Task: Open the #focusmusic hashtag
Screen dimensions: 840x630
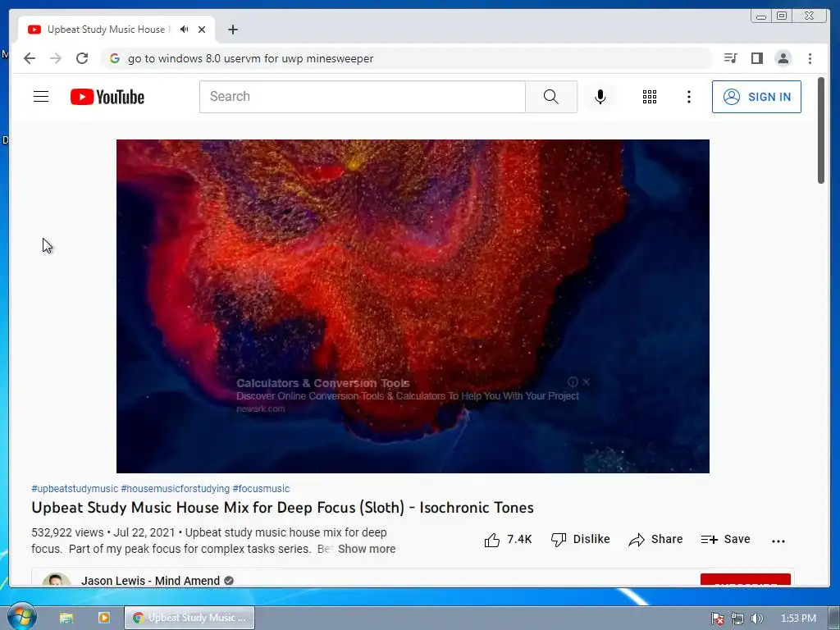Action: coord(261,489)
